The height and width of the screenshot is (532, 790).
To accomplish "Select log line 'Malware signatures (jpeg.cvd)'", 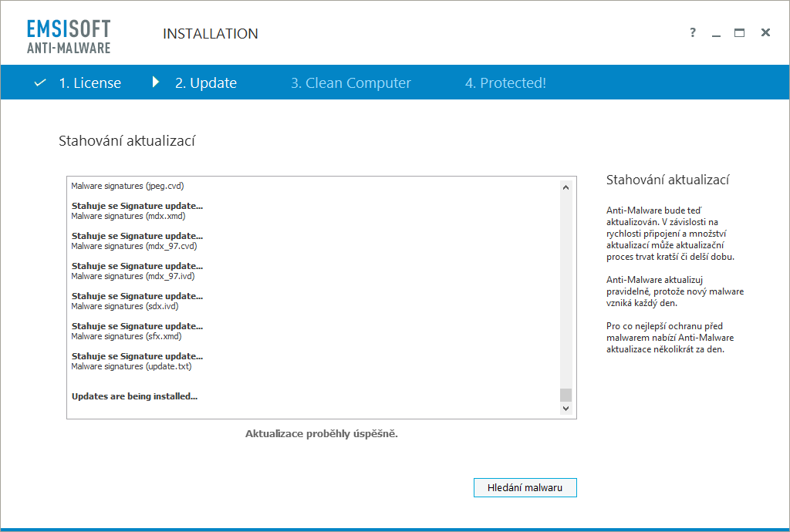I will [x=127, y=186].
